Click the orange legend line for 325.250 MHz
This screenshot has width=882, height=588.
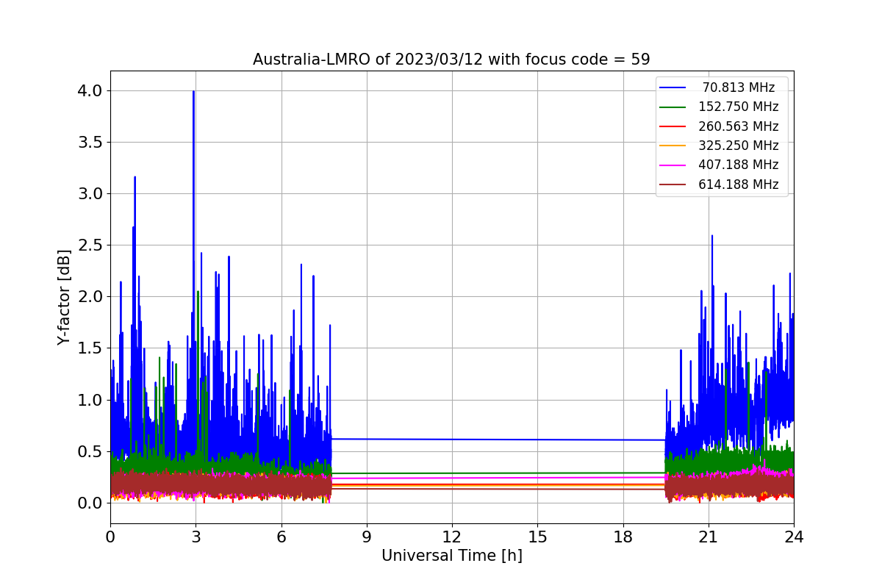(x=673, y=146)
